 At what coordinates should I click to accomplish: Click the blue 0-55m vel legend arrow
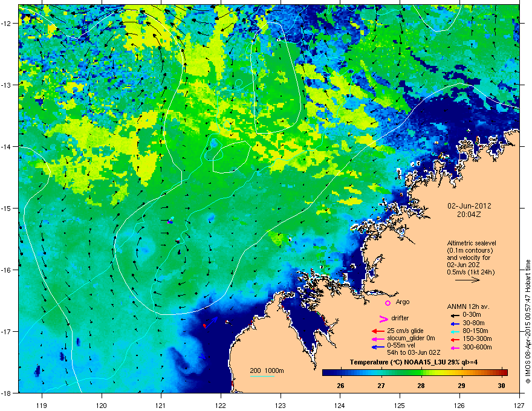tap(378, 347)
